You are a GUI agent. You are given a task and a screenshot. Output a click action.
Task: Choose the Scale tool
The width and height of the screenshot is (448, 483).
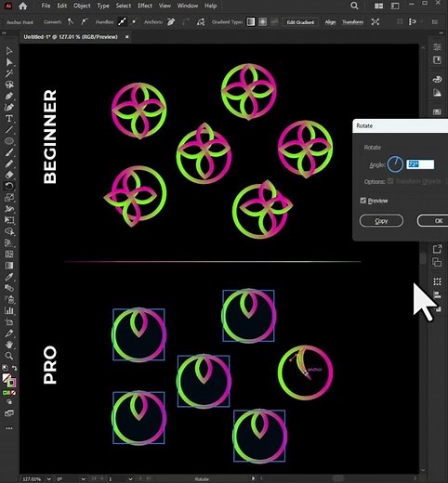pyautogui.click(x=9, y=197)
